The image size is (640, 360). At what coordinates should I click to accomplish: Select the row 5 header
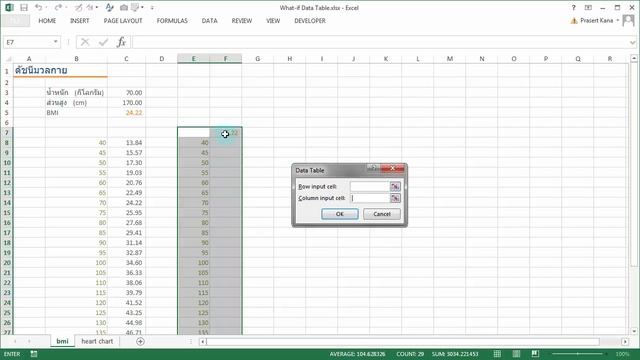click(7, 113)
